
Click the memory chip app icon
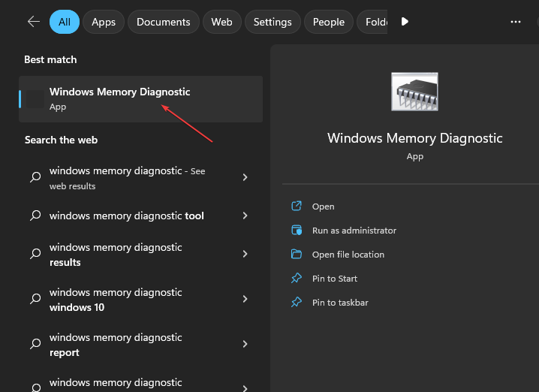pos(414,92)
